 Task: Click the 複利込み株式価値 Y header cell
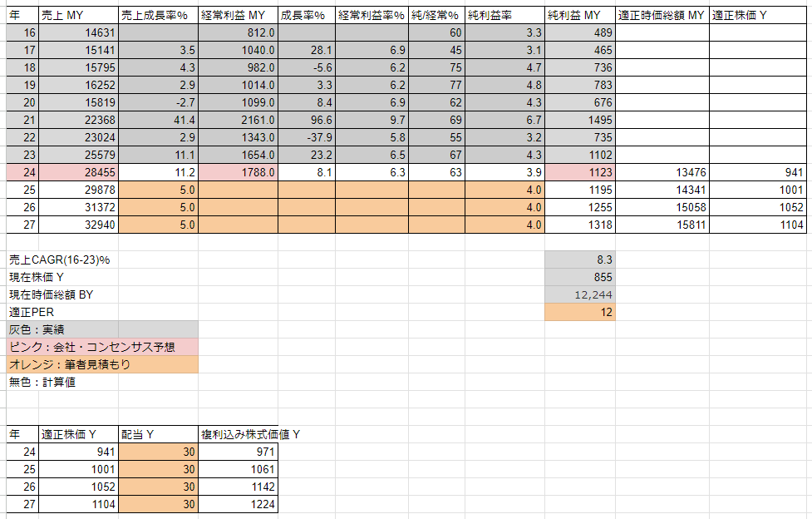[x=239, y=434]
